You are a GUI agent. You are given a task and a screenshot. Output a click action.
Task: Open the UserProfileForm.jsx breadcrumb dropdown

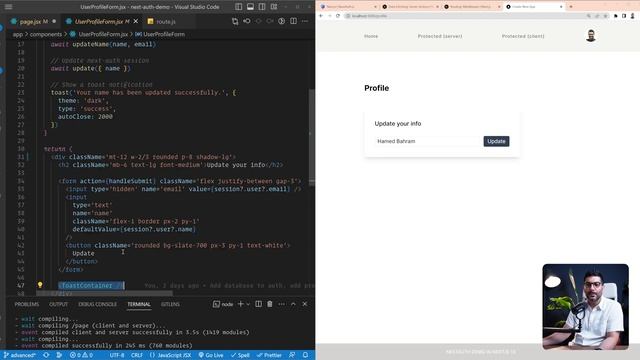(103, 34)
